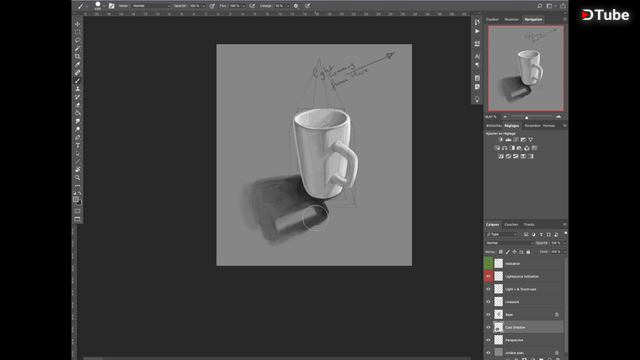This screenshot has width=640, height=360.
Task: Add a Levels adjustment
Action: pyautogui.click(x=508, y=140)
